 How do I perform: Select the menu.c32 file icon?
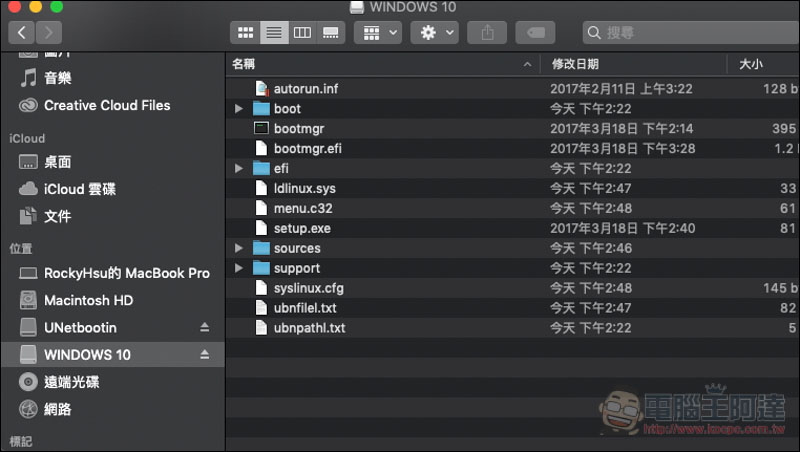[x=261, y=208]
